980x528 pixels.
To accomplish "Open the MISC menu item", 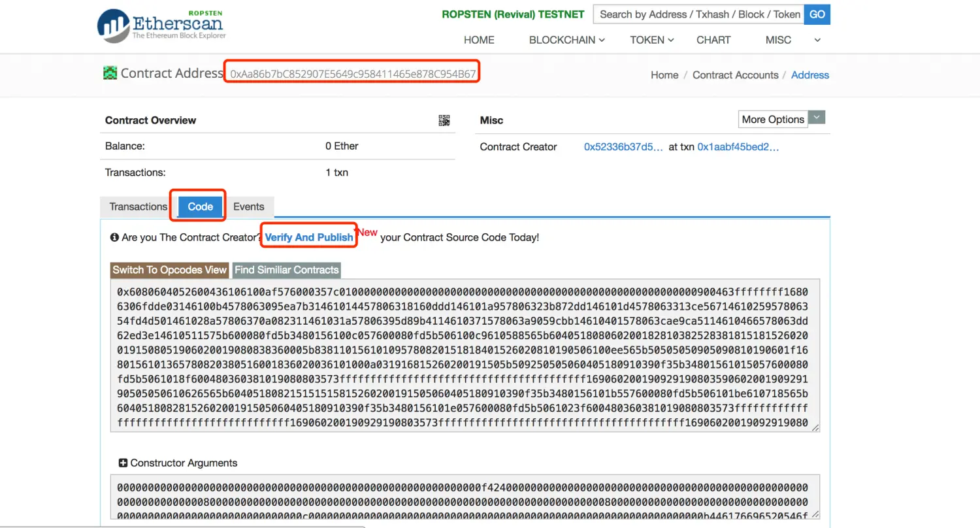I will coord(778,40).
